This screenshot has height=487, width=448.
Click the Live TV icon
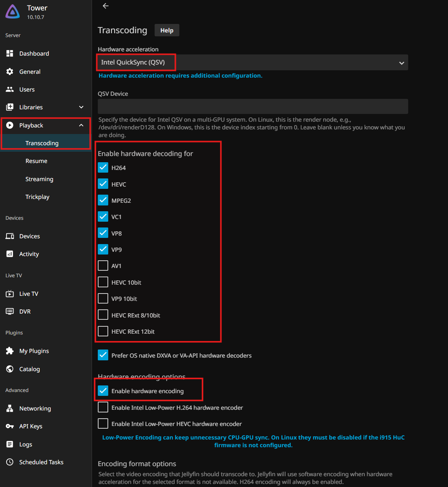(10, 294)
